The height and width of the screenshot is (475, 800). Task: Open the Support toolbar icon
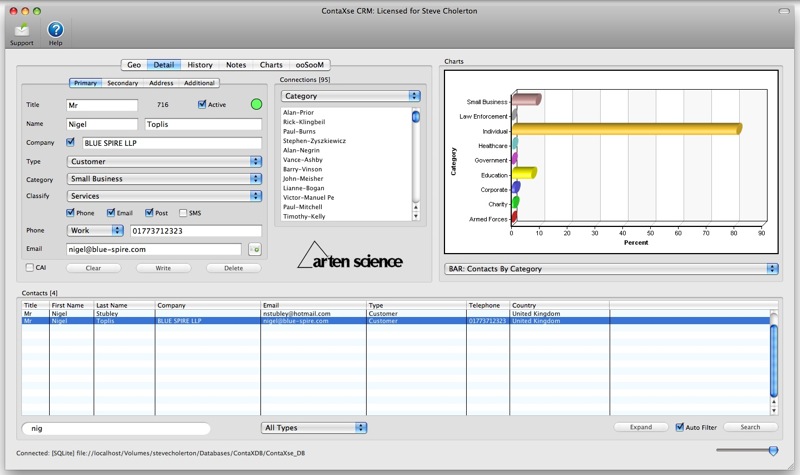pos(21,30)
